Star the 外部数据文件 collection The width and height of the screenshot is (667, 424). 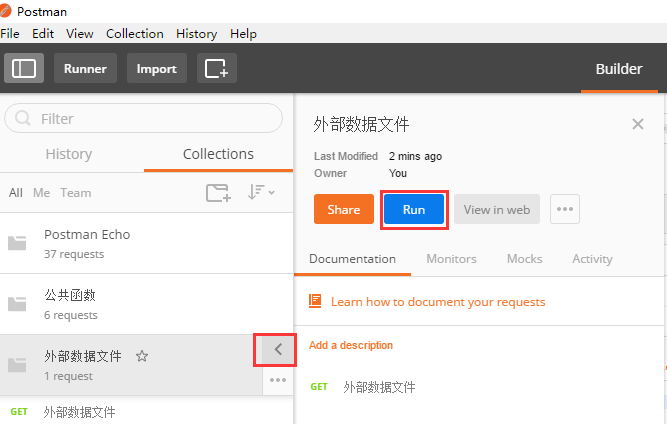pyautogui.click(x=142, y=356)
